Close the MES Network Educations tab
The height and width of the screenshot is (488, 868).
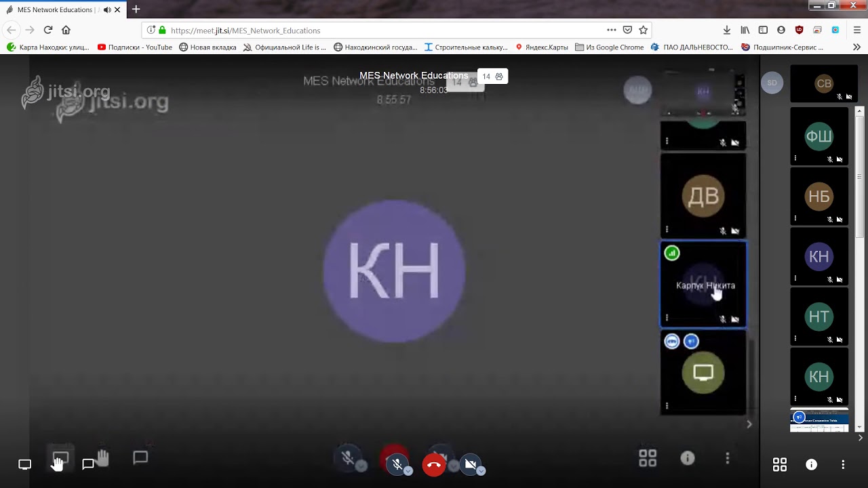pyautogui.click(x=117, y=10)
